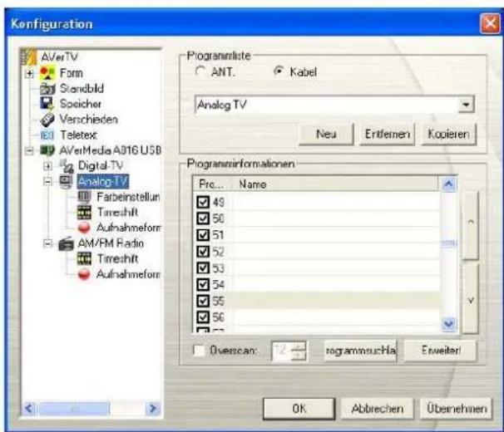Click the Analog-TV television icon
504x432 pixels.
coord(67,181)
